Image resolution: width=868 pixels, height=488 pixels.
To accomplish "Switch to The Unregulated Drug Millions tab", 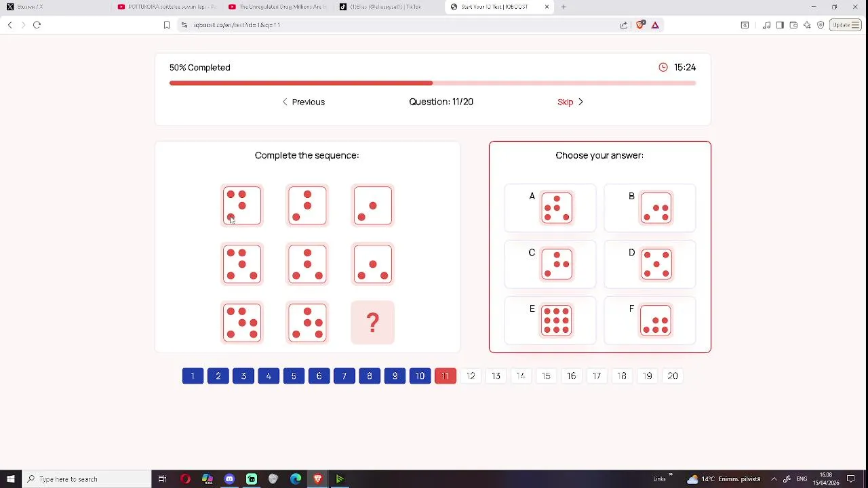I will pyautogui.click(x=277, y=7).
